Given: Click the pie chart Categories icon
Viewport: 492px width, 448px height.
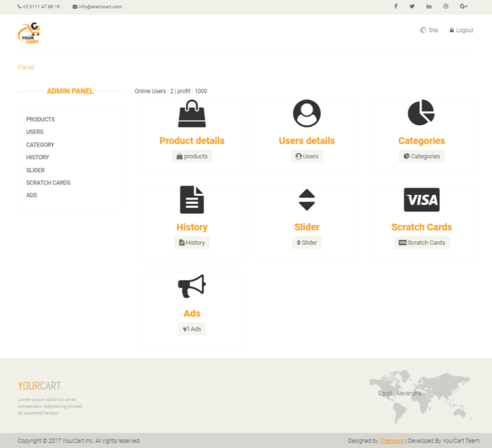Looking at the screenshot, I should pos(421,112).
